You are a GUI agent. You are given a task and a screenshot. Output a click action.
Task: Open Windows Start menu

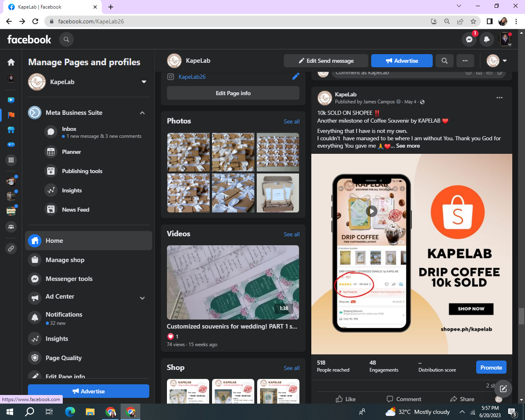tap(10, 412)
